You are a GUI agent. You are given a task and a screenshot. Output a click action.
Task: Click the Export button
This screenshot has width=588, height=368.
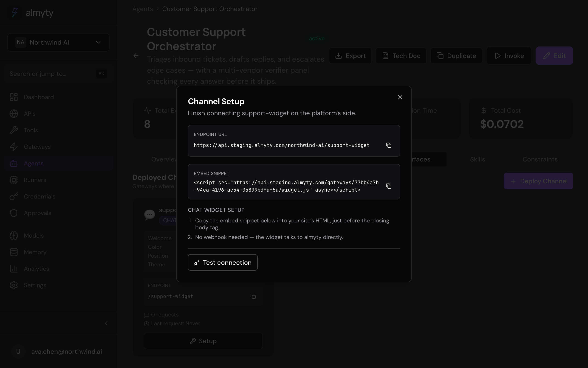pos(350,56)
